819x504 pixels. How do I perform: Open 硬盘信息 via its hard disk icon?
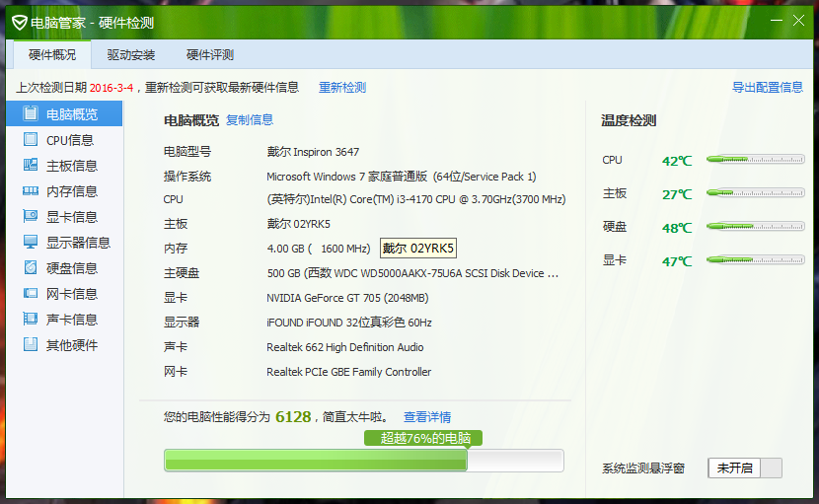click(x=31, y=268)
